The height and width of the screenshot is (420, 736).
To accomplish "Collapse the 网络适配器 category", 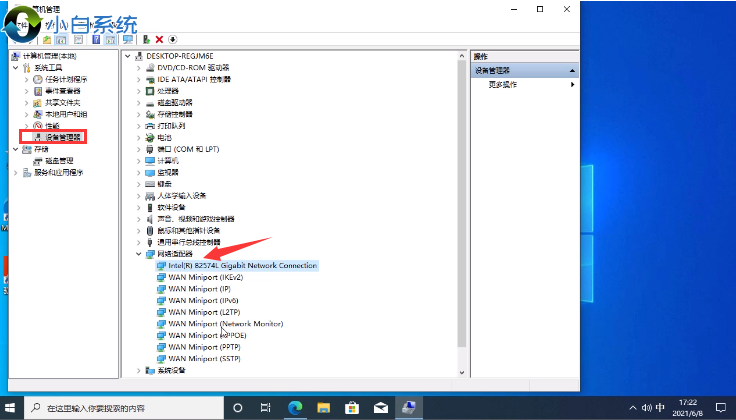I will point(139,254).
